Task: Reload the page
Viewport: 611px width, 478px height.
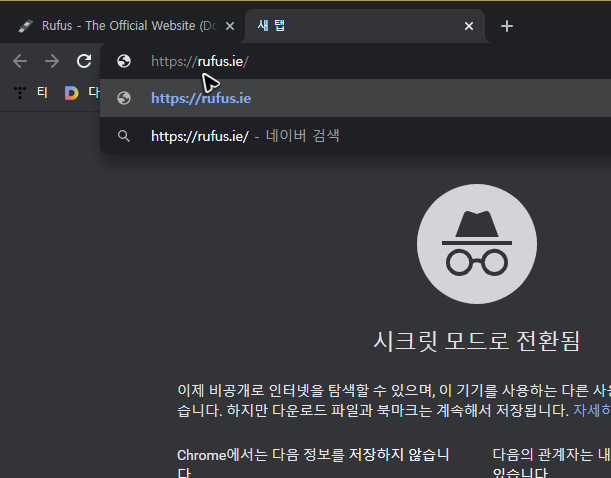Action: point(84,61)
